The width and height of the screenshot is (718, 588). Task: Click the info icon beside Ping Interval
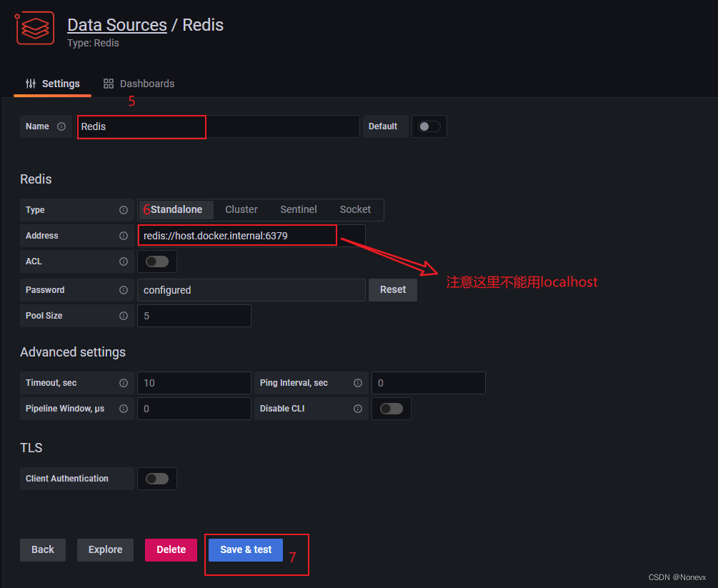pyautogui.click(x=357, y=383)
